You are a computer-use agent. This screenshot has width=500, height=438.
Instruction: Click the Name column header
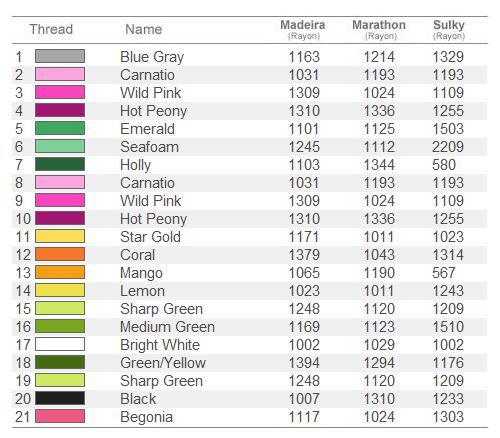coord(144,29)
